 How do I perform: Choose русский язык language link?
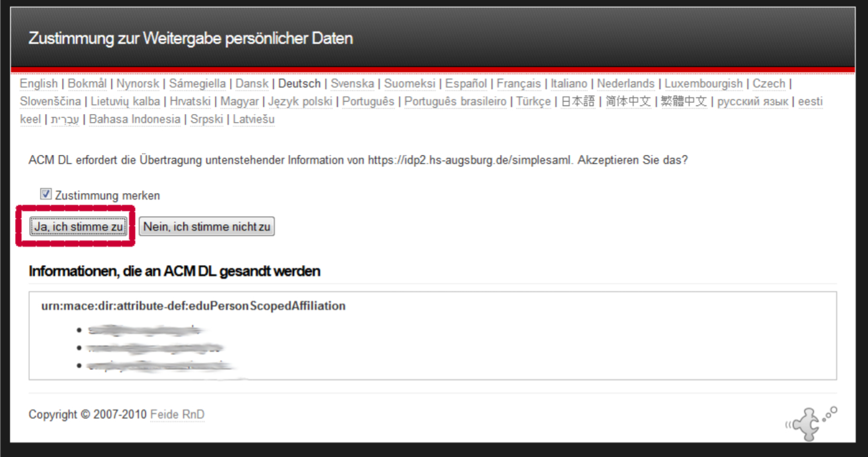(753, 102)
